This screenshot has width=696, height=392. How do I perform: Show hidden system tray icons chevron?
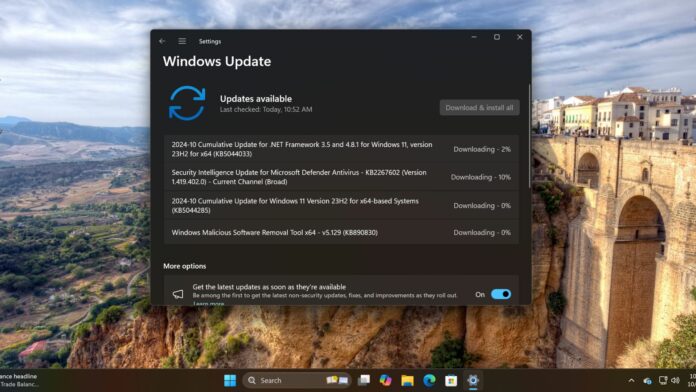point(631,380)
